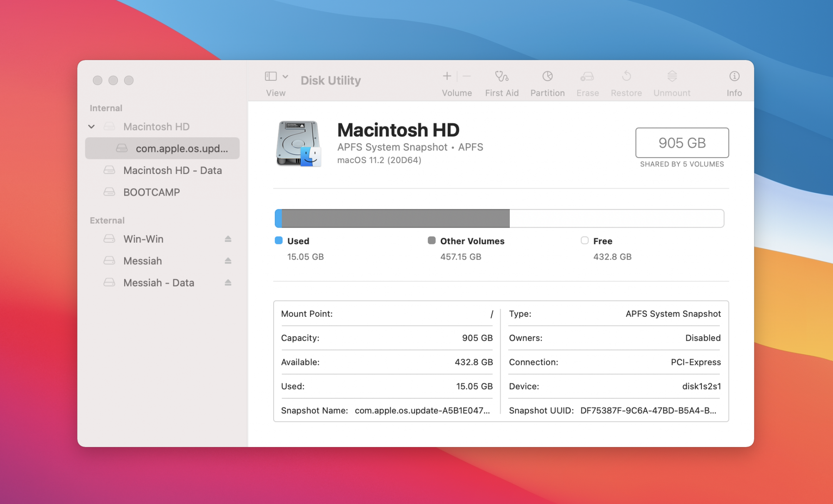The width and height of the screenshot is (833, 504).
Task: Remove a volume with minus icon
Action: coord(467,76)
